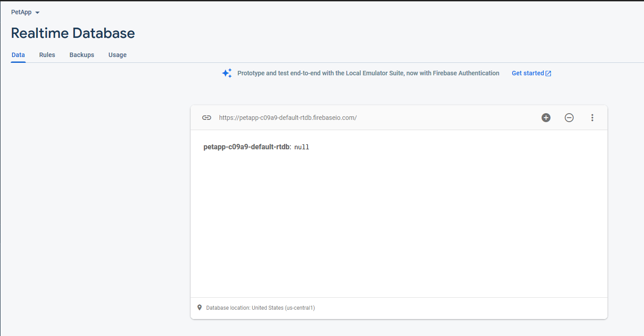Click the sparkle icon in the emulator banner
The image size is (644, 336).
click(x=227, y=73)
